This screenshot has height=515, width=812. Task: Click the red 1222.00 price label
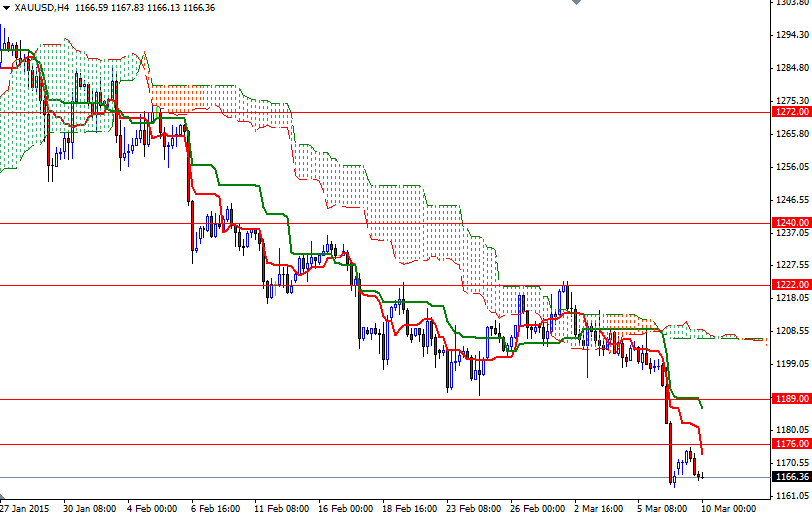click(790, 285)
